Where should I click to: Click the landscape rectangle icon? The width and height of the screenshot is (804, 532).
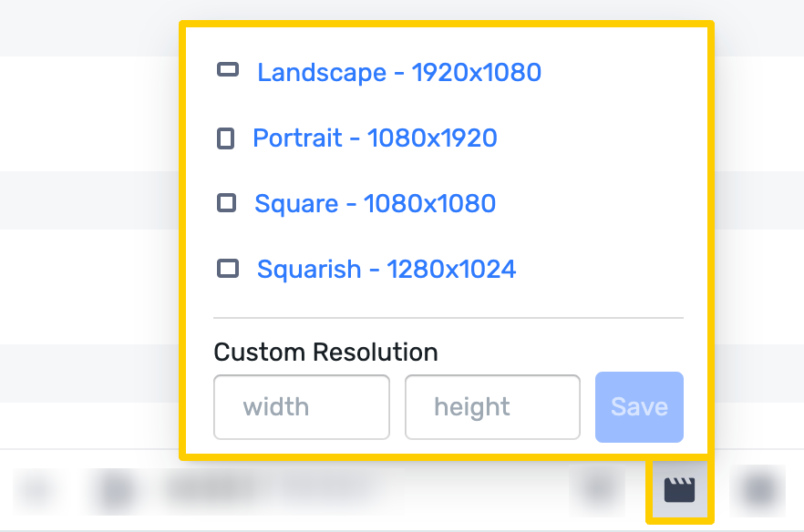[x=227, y=67]
